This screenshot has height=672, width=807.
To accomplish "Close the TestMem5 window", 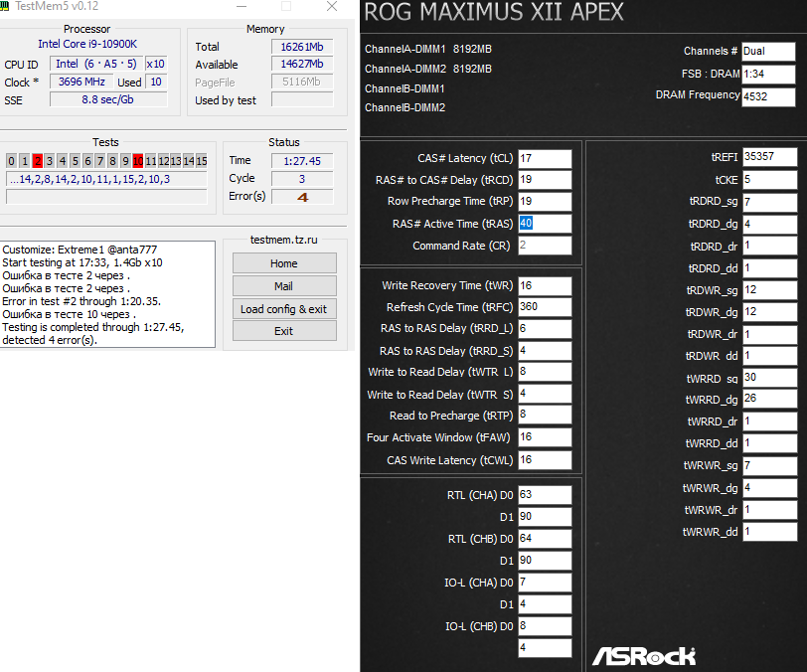I will tap(332, 6).
